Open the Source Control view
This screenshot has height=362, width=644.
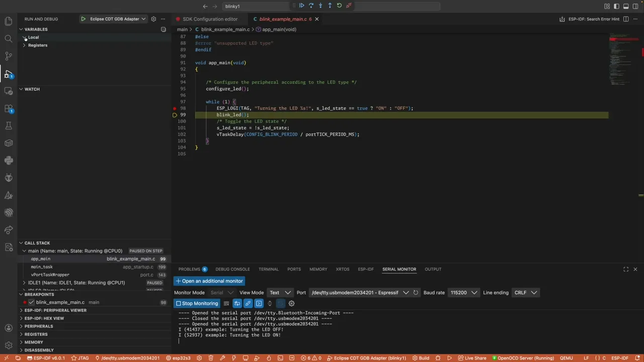click(9, 56)
